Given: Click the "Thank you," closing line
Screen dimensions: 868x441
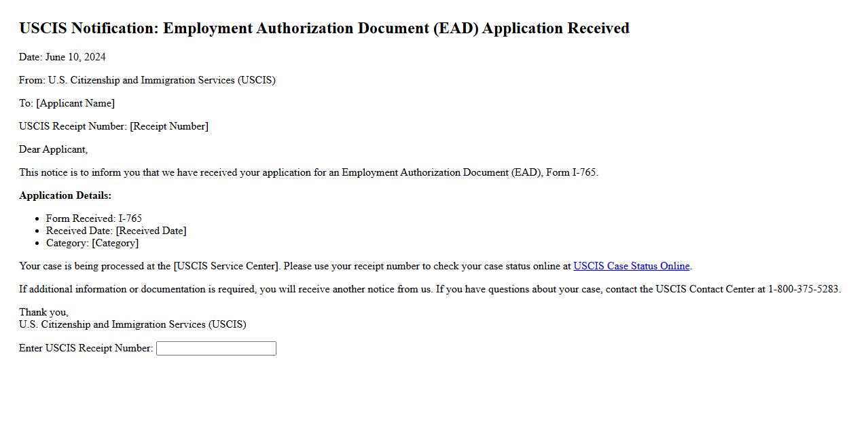Looking at the screenshot, I should (x=43, y=312).
